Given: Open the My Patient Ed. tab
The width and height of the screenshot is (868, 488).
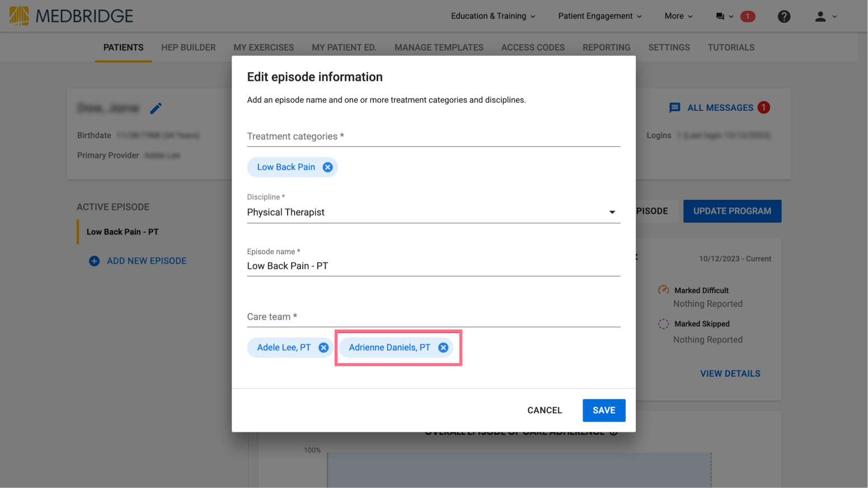Looking at the screenshot, I should (x=344, y=48).
